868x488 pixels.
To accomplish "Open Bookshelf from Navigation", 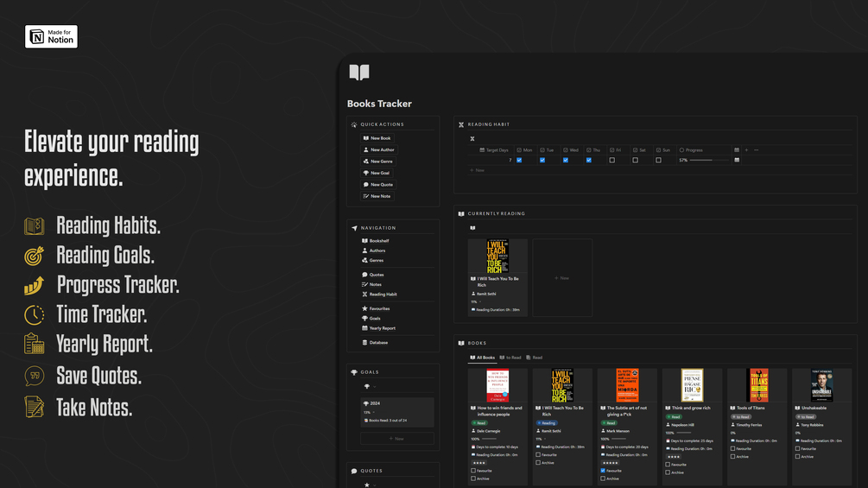I will [376, 241].
